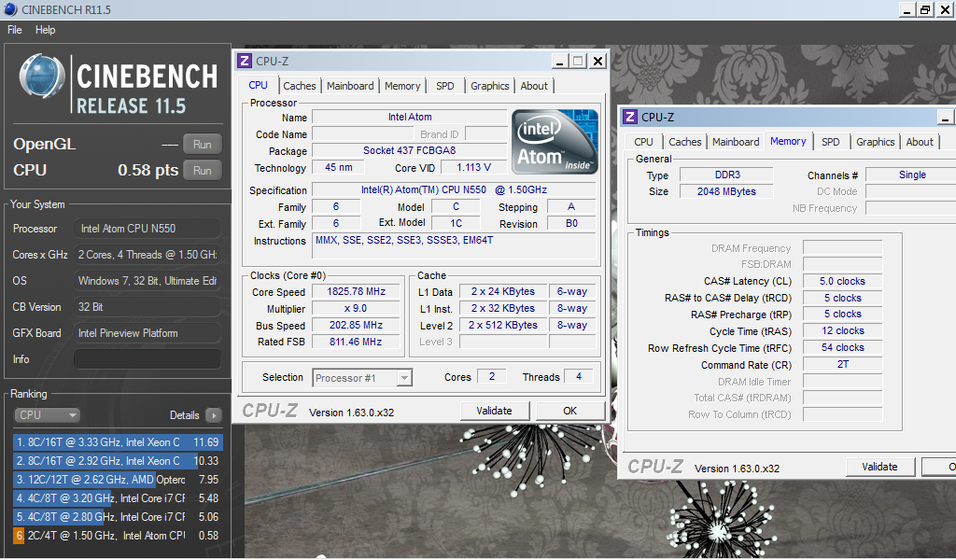Click the Command Rate value 2T

pos(843,364)
